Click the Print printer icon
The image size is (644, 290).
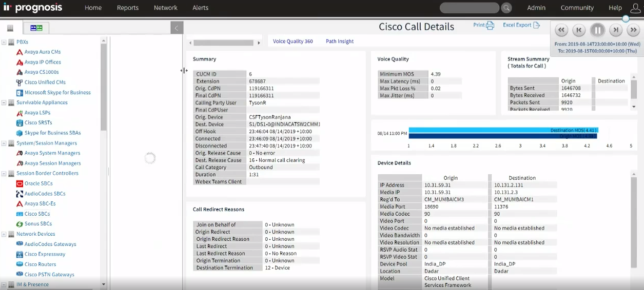click(490, 25)
